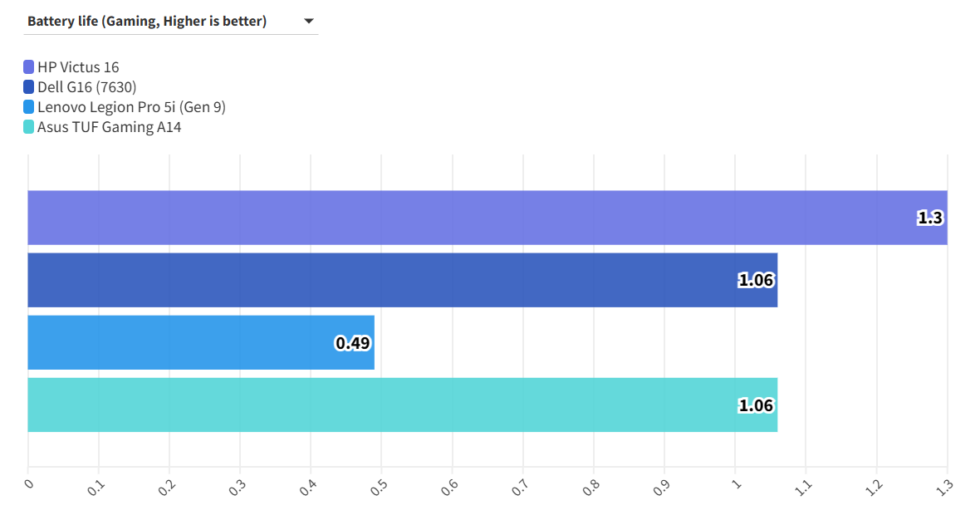This screenshot has height=510, width=980.
Task: Toggle the HP Victus 16 legend label
Action: click(78, 67)
